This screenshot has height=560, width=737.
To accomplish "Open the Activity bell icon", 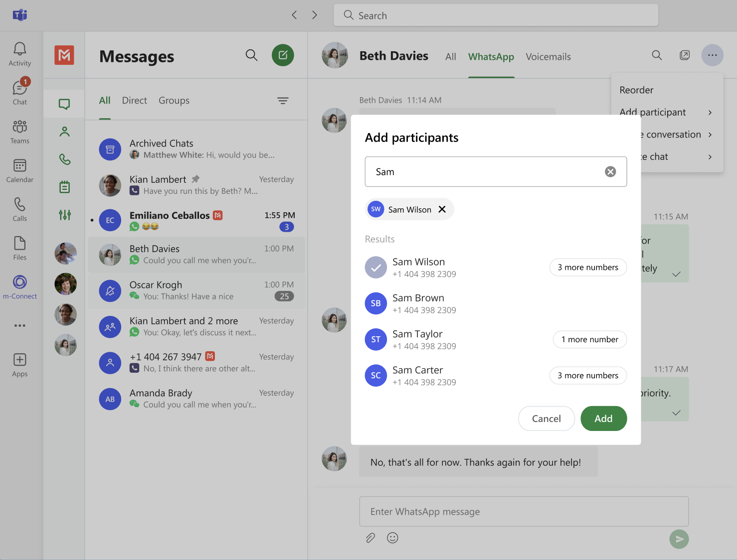I will point(20,54).
